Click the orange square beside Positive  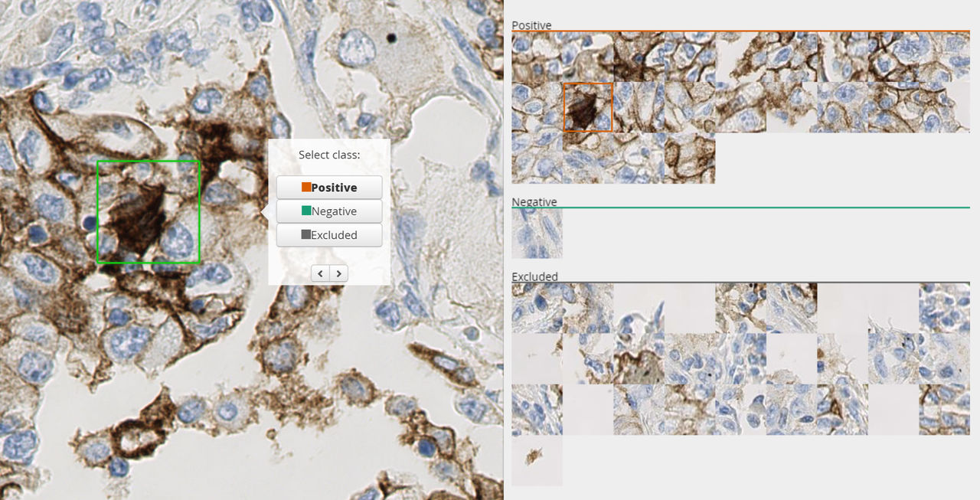click(x=306, y=188)
